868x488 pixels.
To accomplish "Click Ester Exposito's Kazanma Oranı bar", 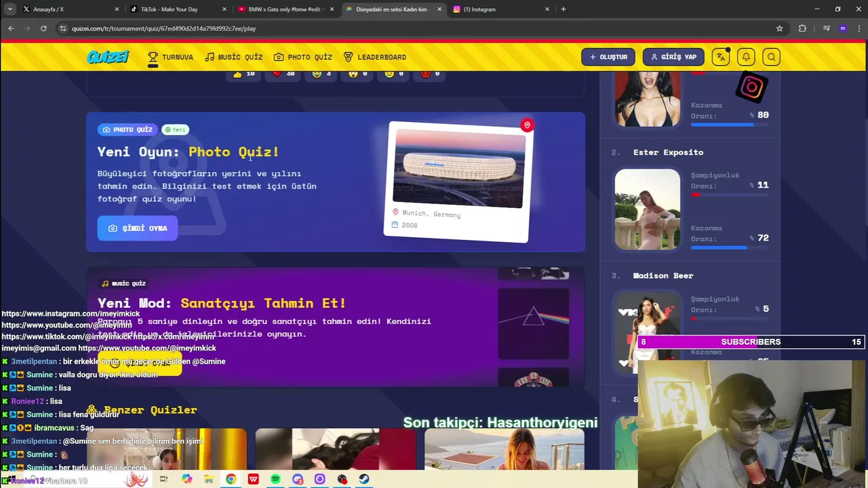I will pos(730,247).
